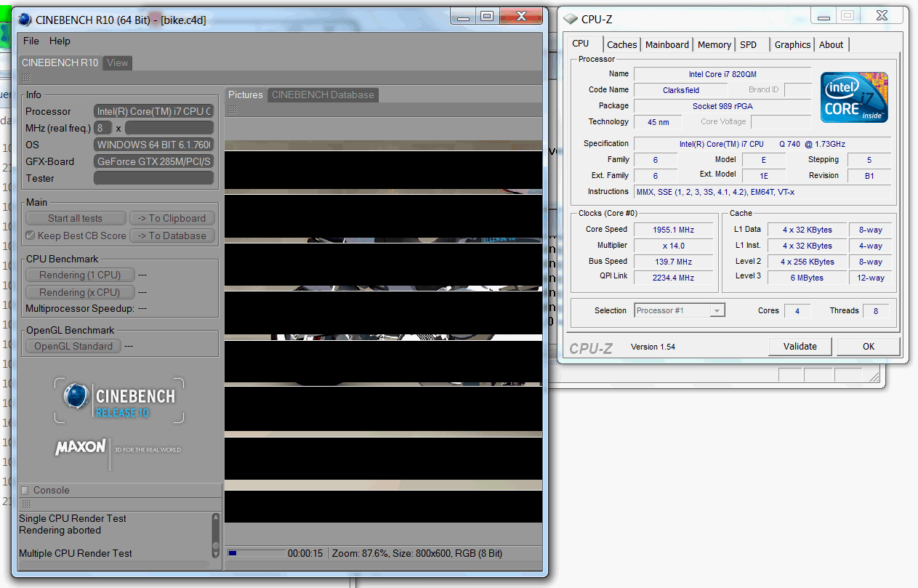Click the Cinebench globe icon in title bar
Image resolution: width=918 pixels, height=588 pixels.
(25, 20)
